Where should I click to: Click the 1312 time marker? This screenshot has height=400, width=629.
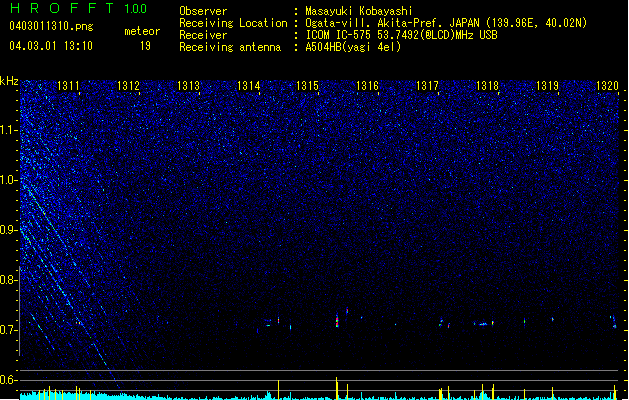click(x=128, y=86)
